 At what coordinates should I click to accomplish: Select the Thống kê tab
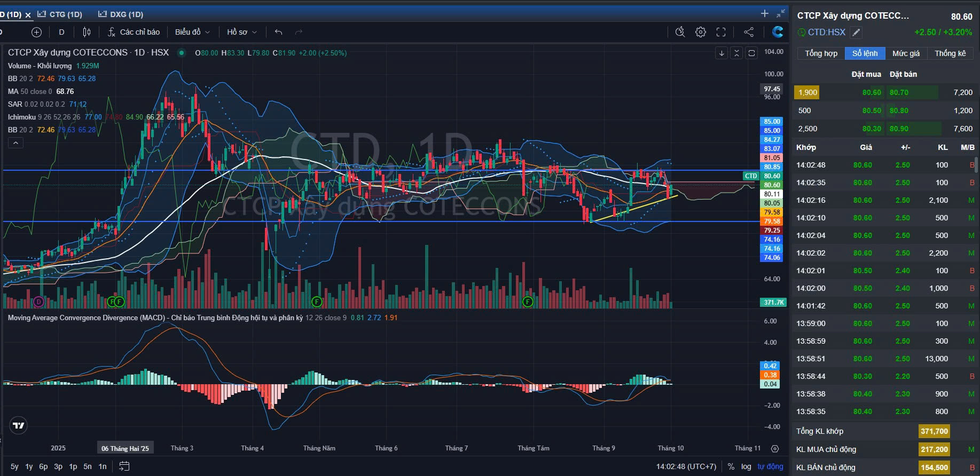pos(950,53)
